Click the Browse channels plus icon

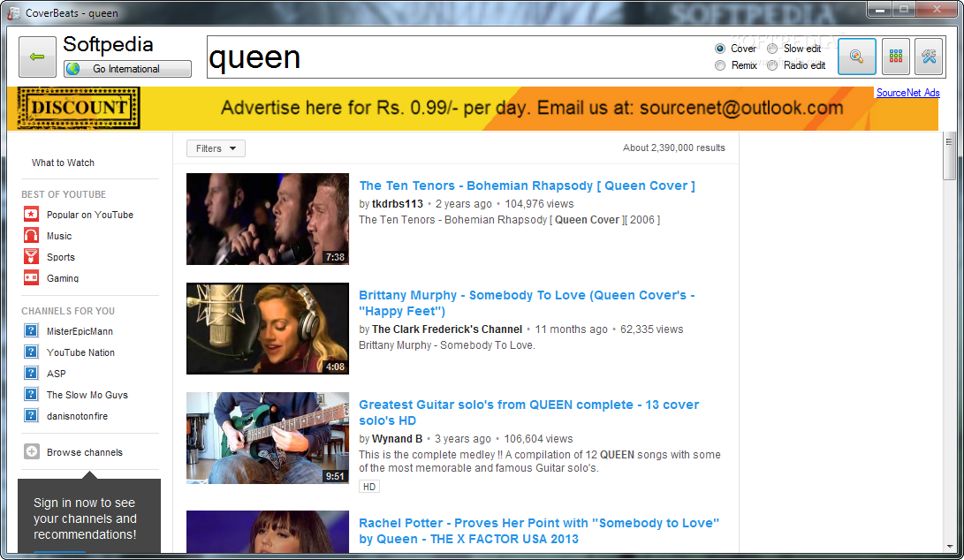tap(31, 452)
